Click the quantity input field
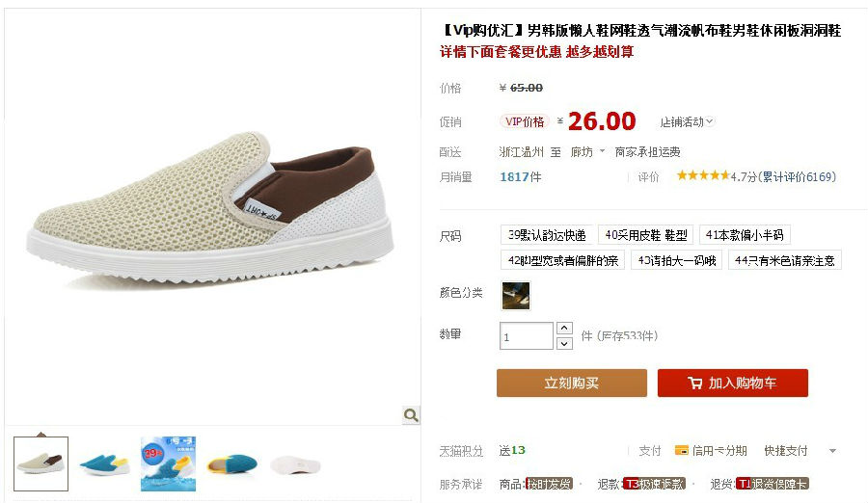 [526, 336]
